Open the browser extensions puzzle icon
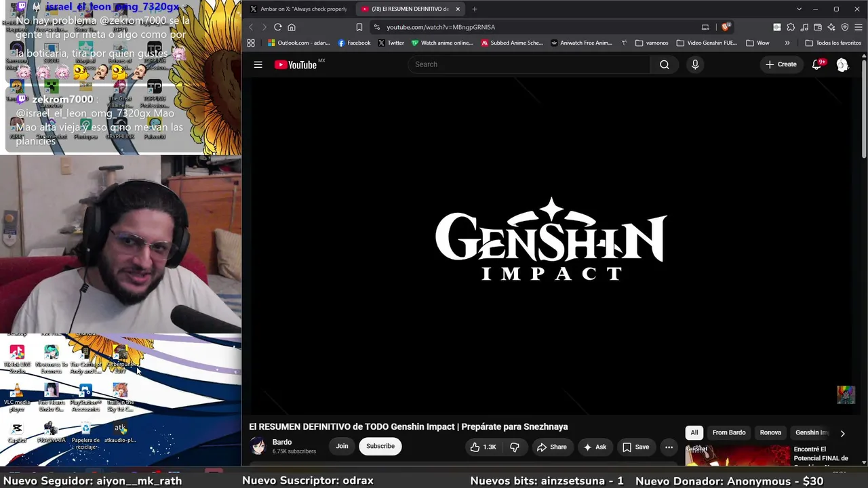 pyautogui.click(x=791, y=27)
